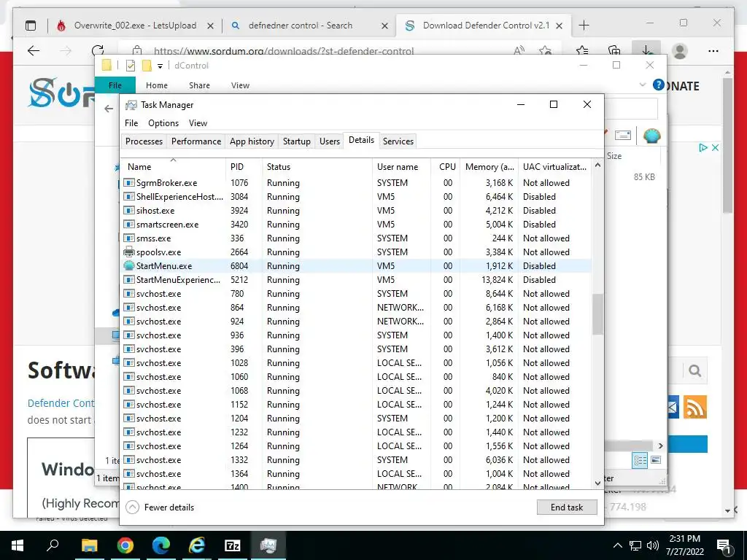Collapse Task Manager to fewer details
This screenshot has width=747, height=560.
(x=160, y=507)
